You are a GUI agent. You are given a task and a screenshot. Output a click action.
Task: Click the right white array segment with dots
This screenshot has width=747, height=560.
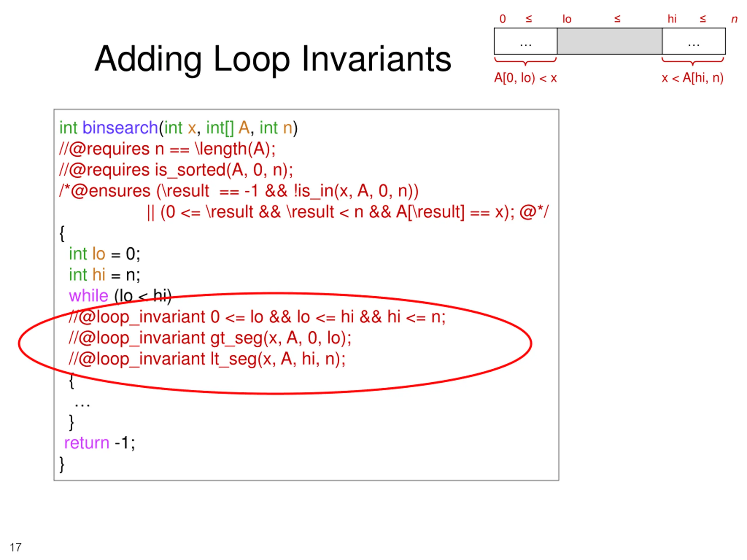(x=693, y=41)
